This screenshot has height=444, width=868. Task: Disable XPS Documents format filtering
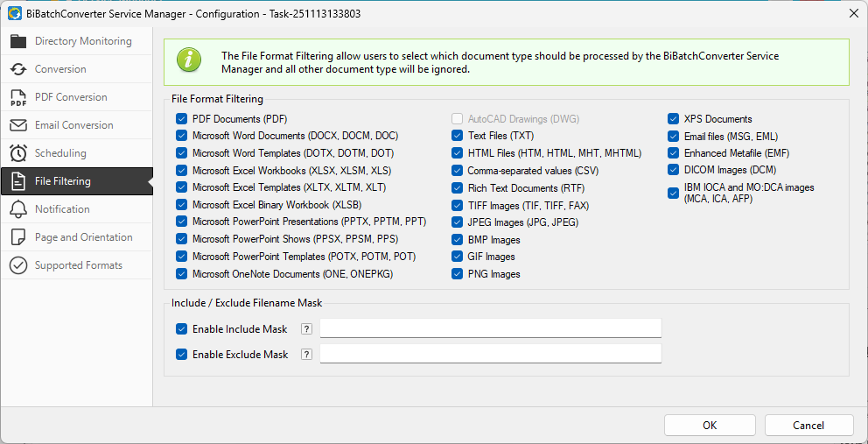(674, 119)
